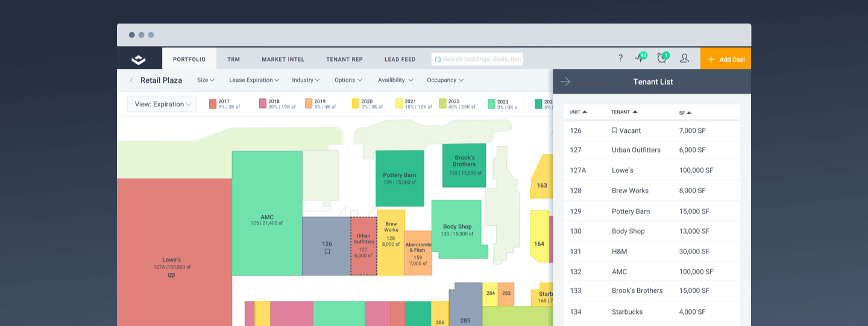Select Starbucks row in Tenant List
The width and height of the screenshot is (868, 326).
652,312
